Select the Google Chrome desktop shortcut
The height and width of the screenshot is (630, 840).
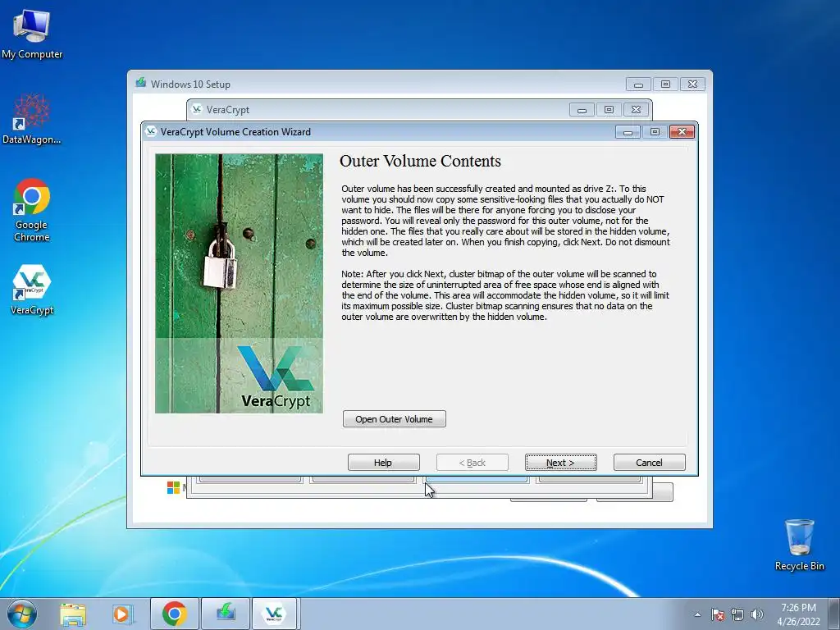coord(32,210)
